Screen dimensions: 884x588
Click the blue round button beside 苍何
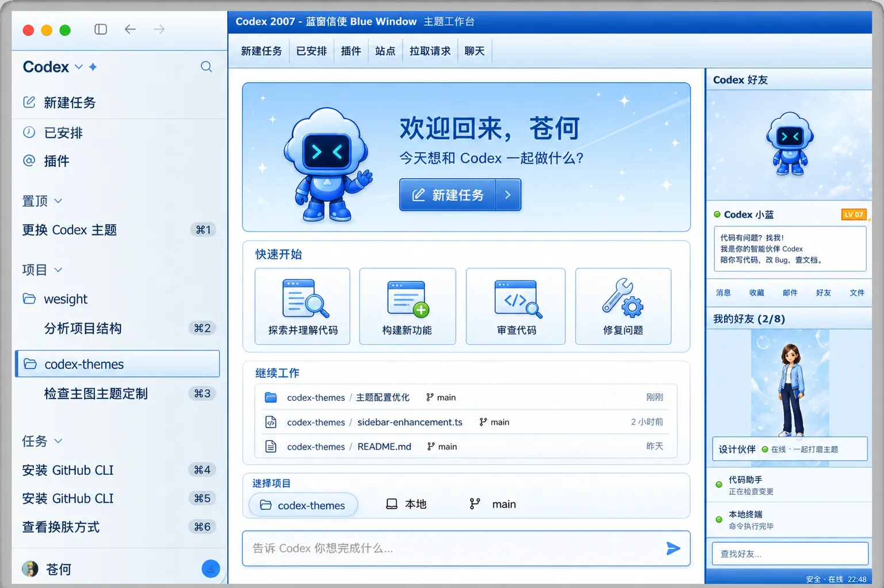point(211,569)
